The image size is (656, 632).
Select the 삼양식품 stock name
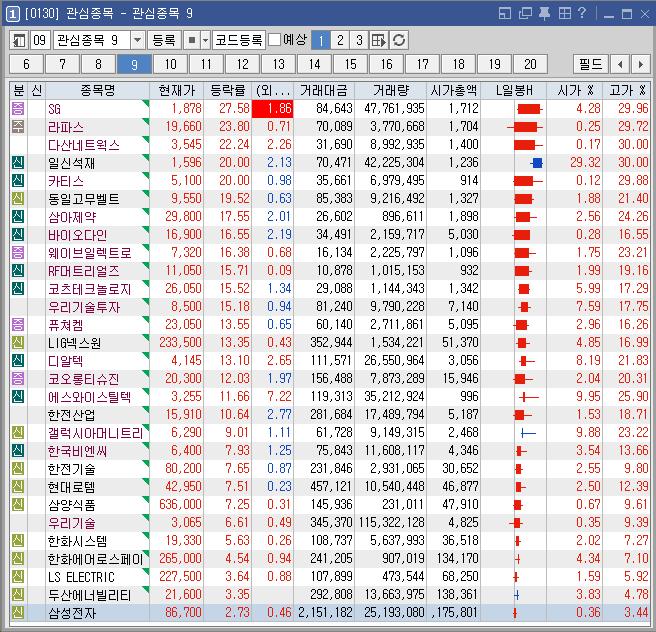[x=72, y=505]
